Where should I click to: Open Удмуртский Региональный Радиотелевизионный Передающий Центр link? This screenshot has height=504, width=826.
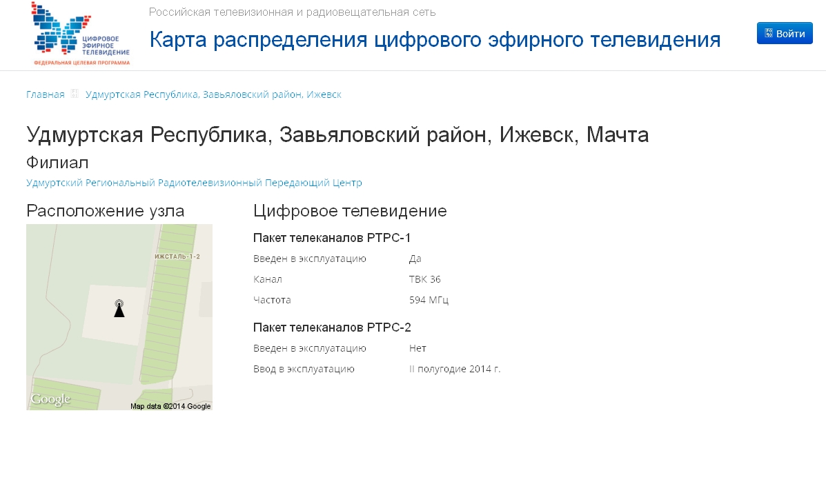coord(194,183)
